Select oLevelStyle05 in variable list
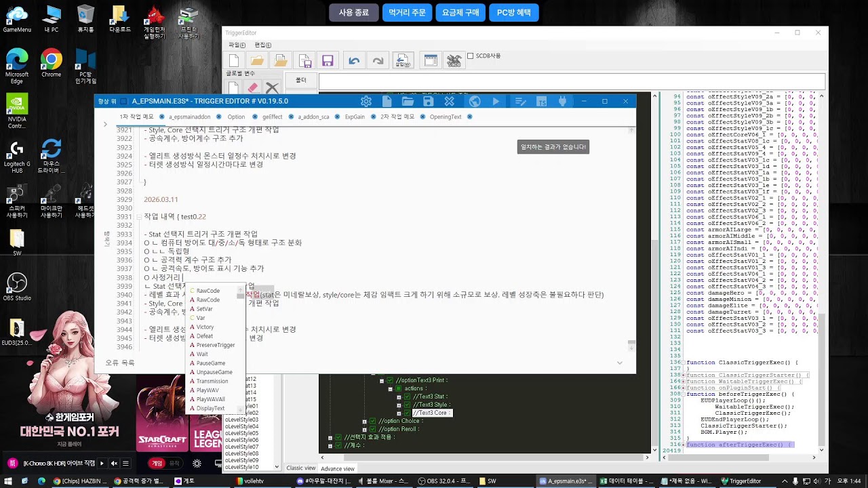 pyautogui.click(x=241, y=433)
